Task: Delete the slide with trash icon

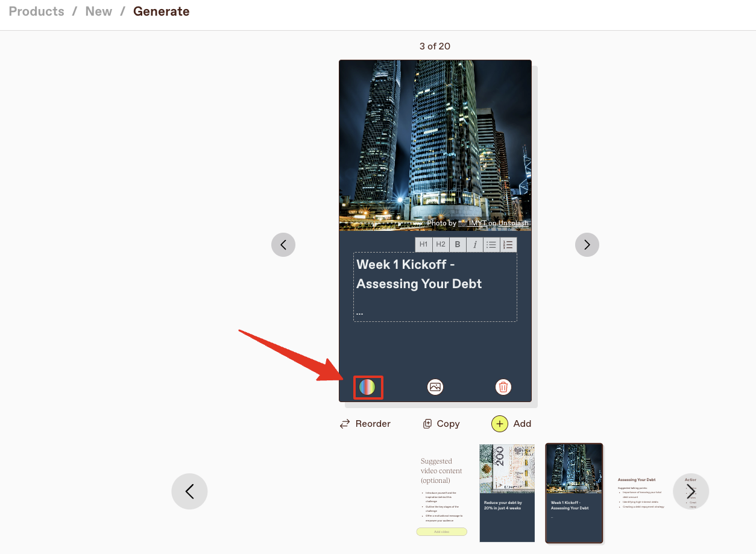Action: click(x=503, y=387)
